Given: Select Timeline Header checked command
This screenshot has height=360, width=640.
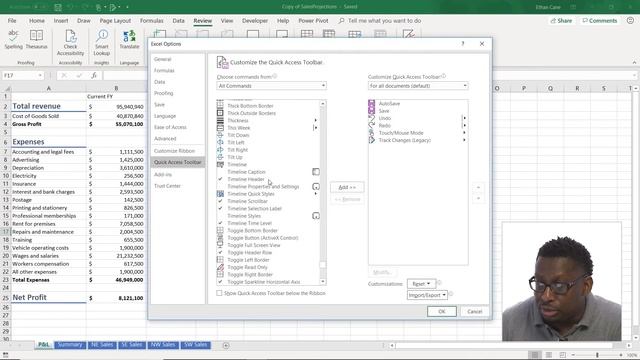Looking at the screenshot, I should point(246,179).
